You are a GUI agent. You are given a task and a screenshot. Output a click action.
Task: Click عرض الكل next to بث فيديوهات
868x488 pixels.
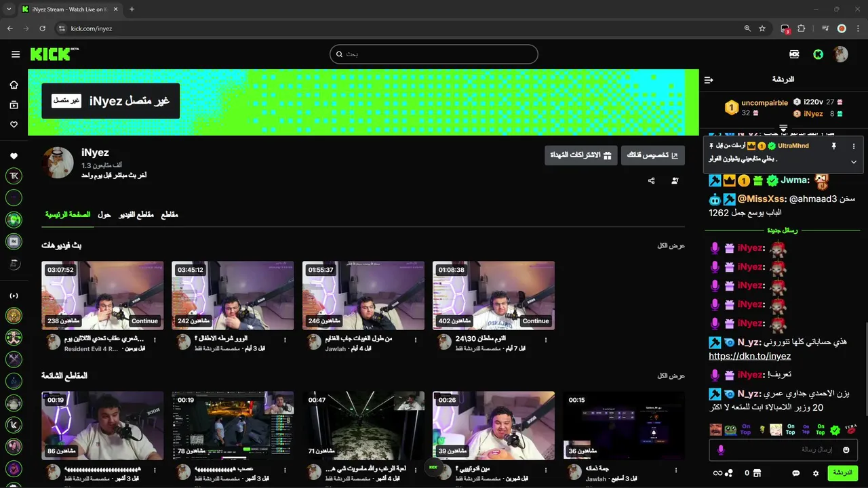[671, 245]
